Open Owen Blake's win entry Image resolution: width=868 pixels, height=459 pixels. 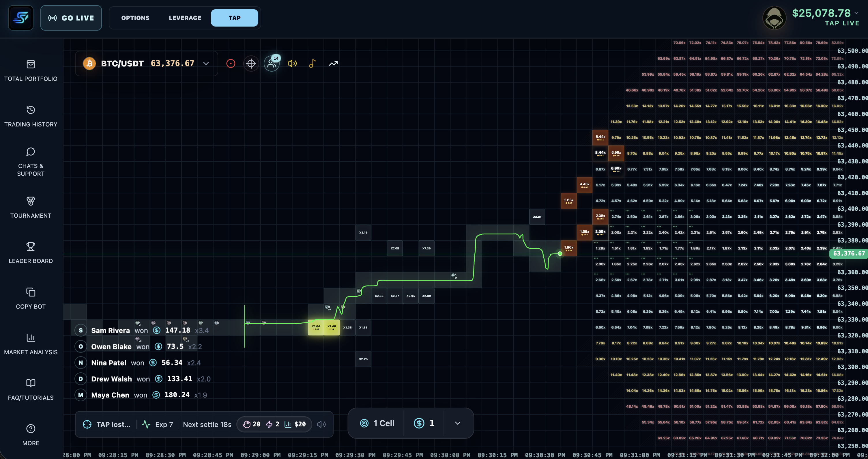(x=139, y=346)
